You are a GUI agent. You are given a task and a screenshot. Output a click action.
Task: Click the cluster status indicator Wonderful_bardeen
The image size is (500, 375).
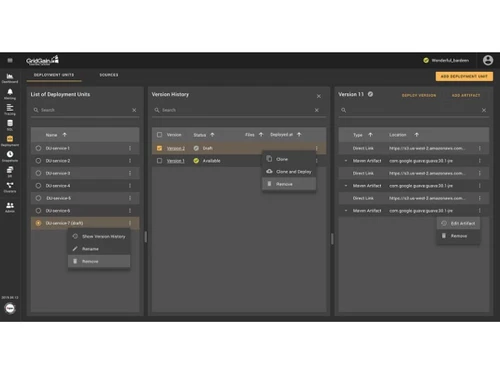pos(447,60)
